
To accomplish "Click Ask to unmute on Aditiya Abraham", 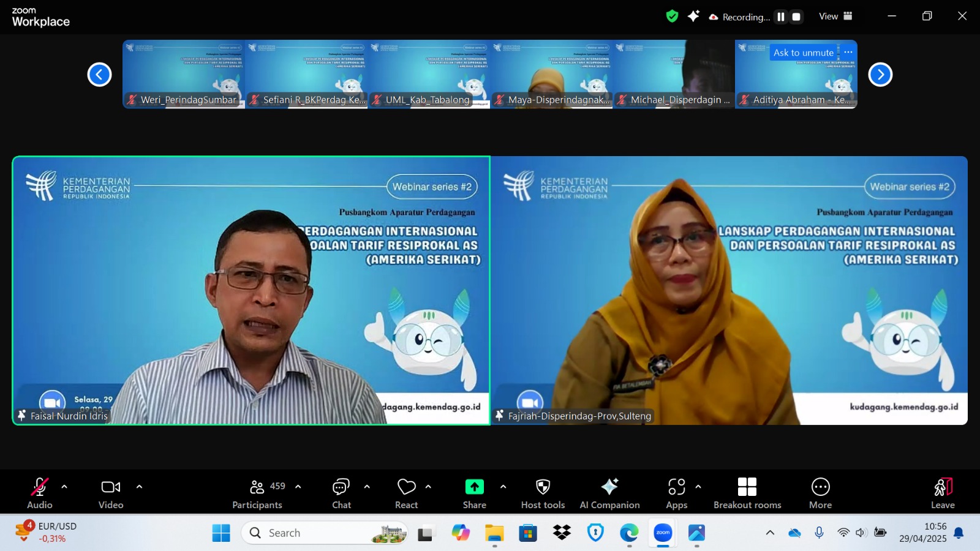I will click(x=804, y=53).
